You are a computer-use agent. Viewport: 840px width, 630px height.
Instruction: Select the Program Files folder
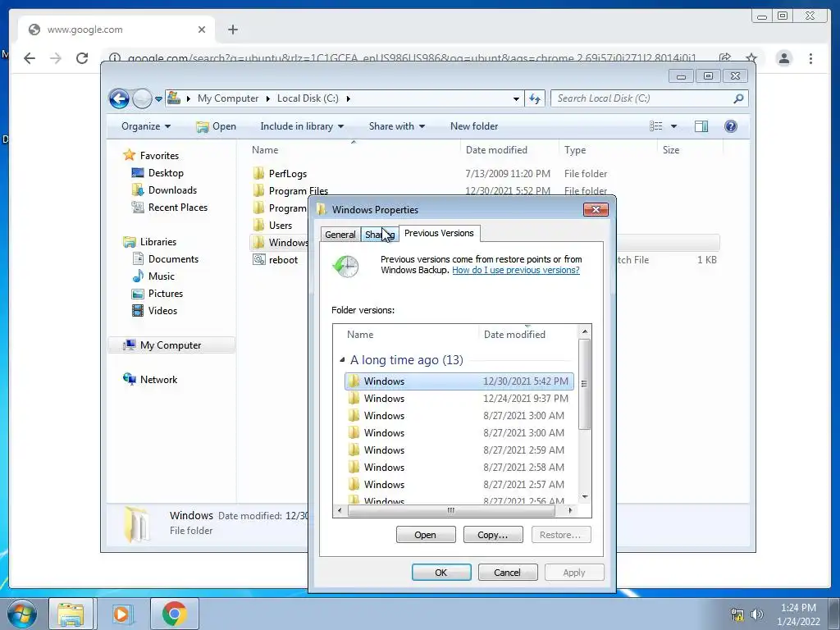pyautogui.click(x=299, y=190)
